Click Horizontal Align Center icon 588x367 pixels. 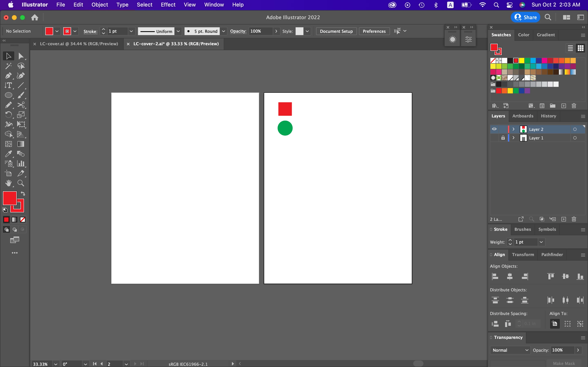point(510,276)
